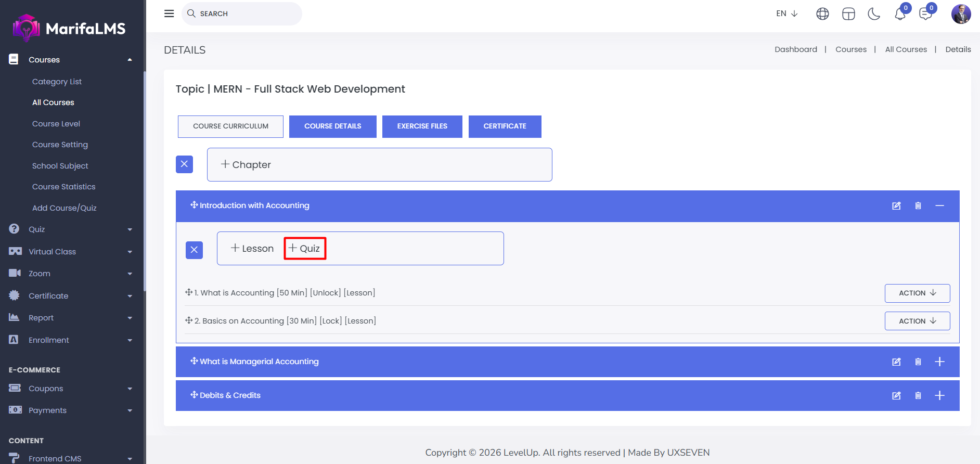Toggle dark mode moon icon
The image size is (980, 464).
(x=874, y=14)
